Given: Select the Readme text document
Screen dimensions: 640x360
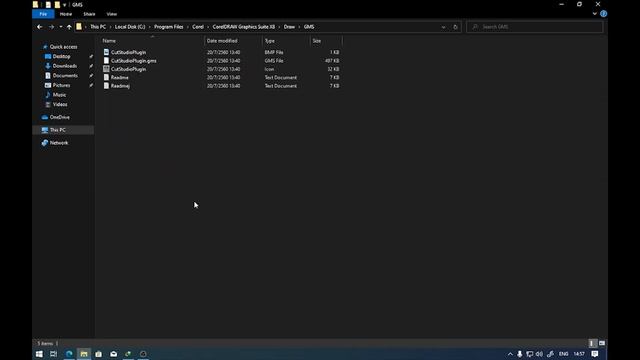Looking at the screenshot, I should [x=120, y=78].
